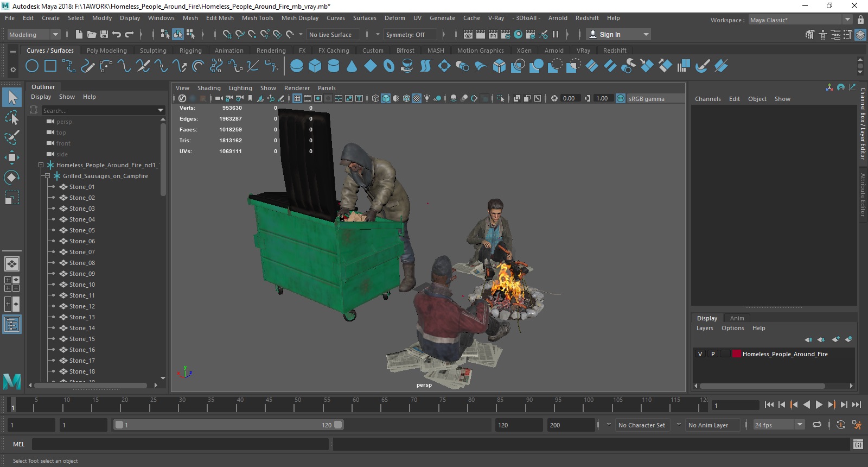This screenshot has height=467, width=868.
Task: Click frame 60 on the time slider
Action: click(356, 405)
